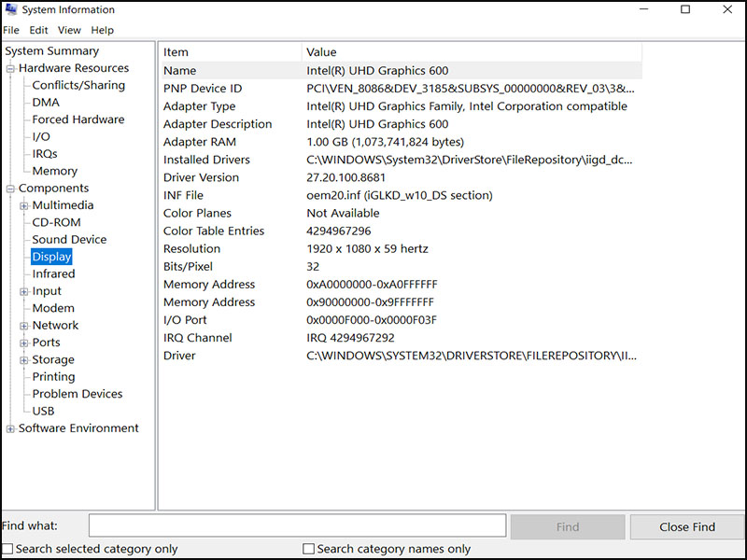Select CD-ROM under Components

tap(56, 222)
